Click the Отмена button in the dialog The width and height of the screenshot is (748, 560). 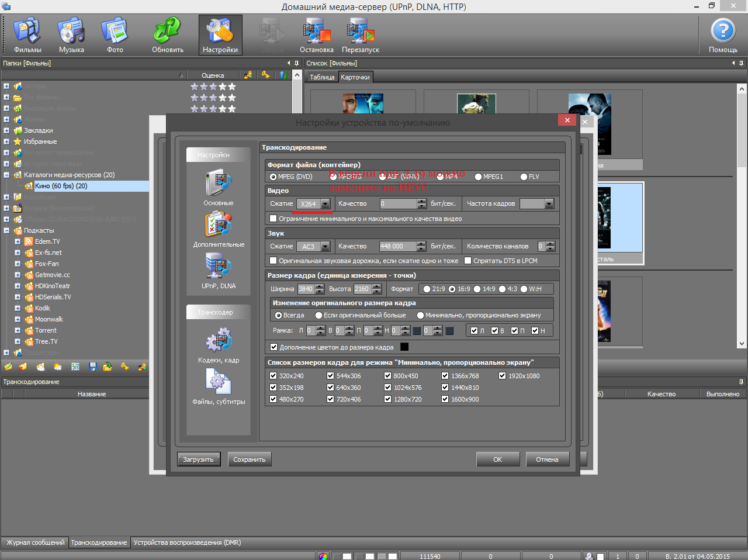tap(547, 459)
